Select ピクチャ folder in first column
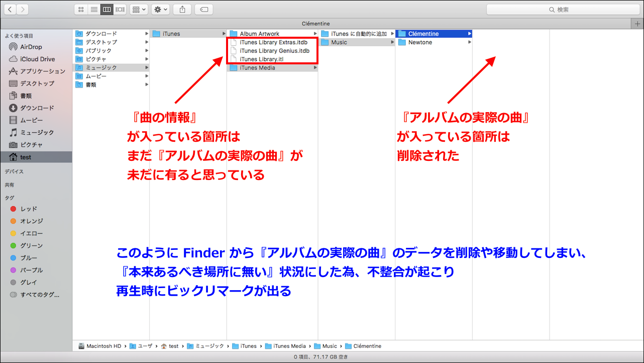 [112, 59]
